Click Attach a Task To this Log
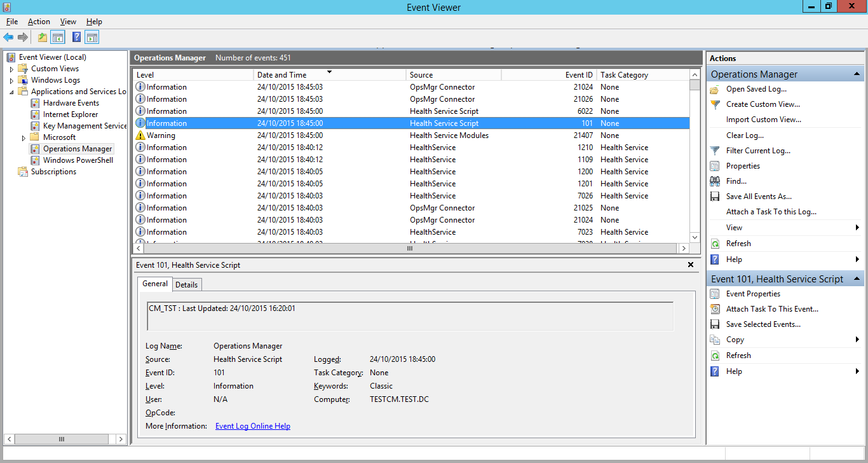The image size is (868, 463). pos(771,212)
